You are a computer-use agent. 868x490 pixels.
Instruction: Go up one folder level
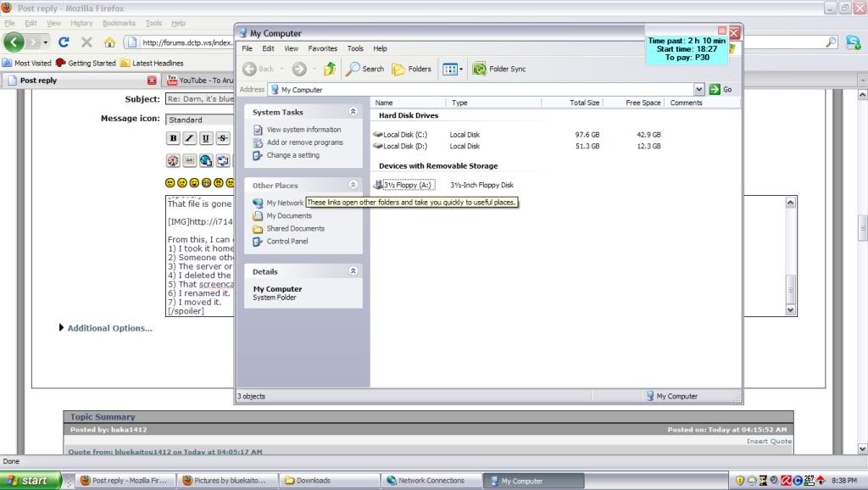(x=330, y=69)
